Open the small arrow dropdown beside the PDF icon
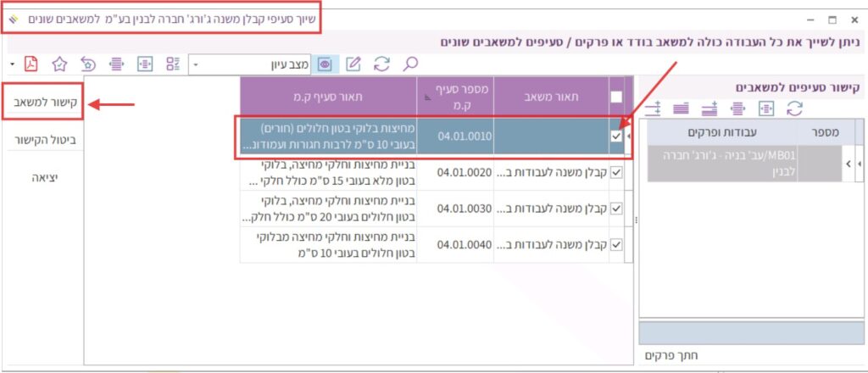The image size is (868, 373). [12, 64]
